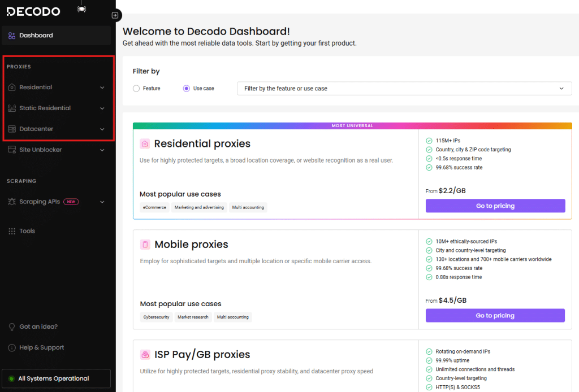The height and width of the screenshot is (392, 579).
Task: Click the All Systems Operational status button
Action: pos(56,378)
